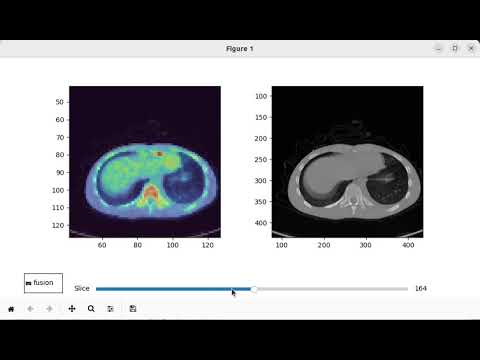Click the grey unfilled part of Slice slider

coord(332,289)
